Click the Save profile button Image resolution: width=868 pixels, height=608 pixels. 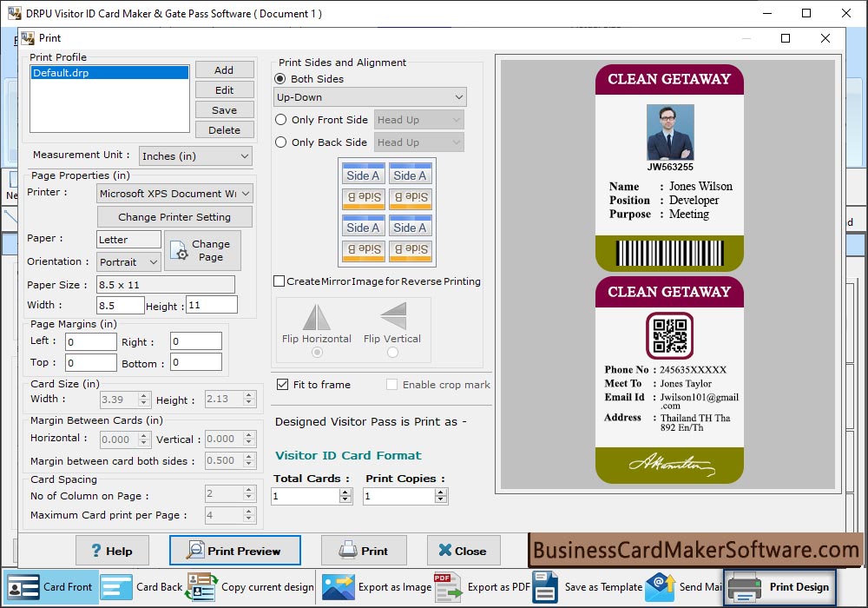pos(224,109)
